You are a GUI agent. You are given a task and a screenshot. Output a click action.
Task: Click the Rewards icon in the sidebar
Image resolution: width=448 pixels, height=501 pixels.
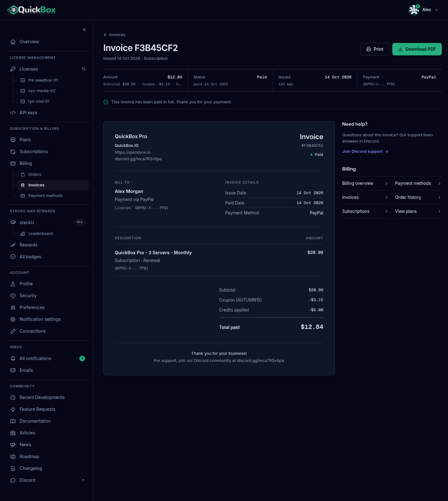click(x=13, y=245)
